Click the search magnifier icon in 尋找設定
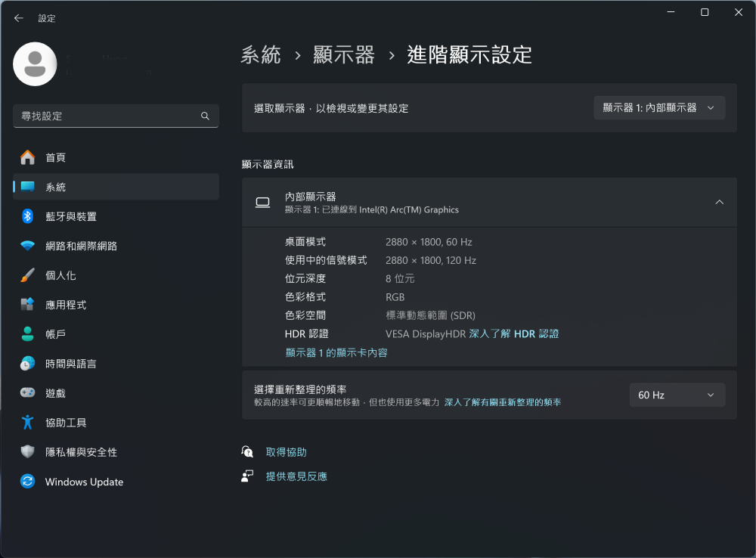756x558 pixels. (x=205, y=116)
